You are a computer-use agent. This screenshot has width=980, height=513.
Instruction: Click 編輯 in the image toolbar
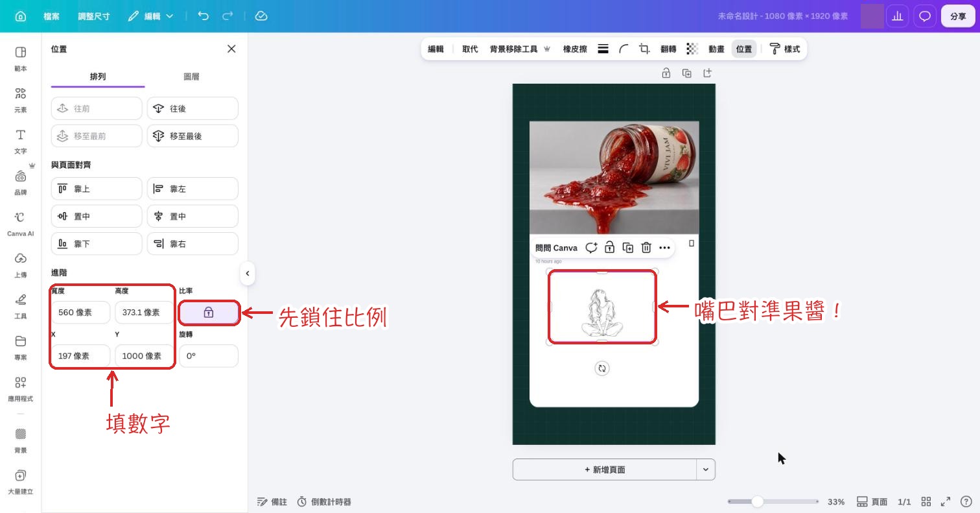[x=436, y=49]
